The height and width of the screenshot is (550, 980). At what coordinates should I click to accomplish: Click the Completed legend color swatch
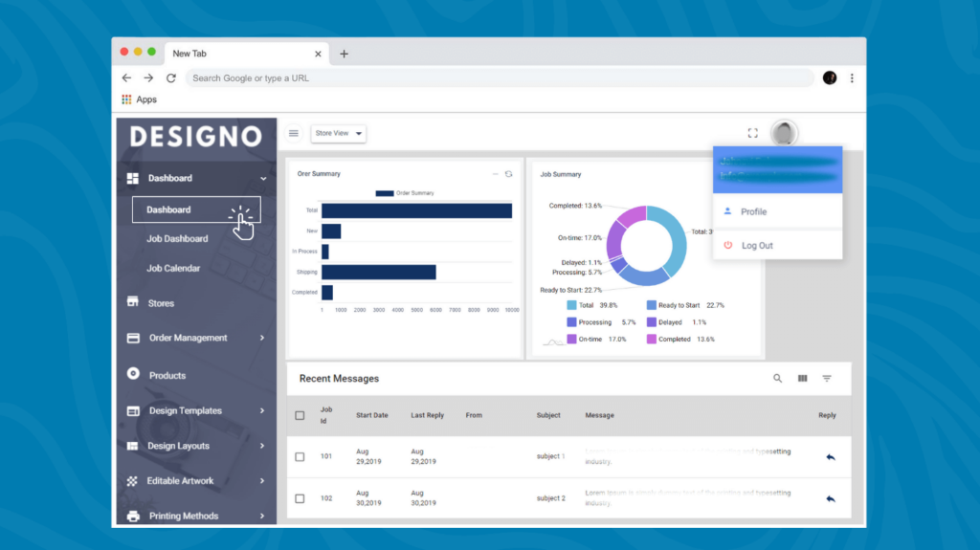652,339
